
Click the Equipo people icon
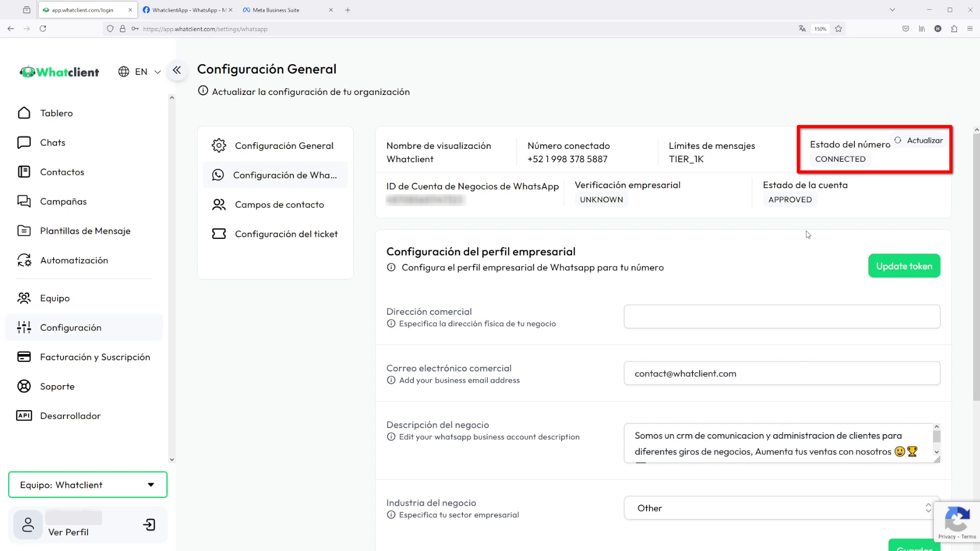coord(24,298)
